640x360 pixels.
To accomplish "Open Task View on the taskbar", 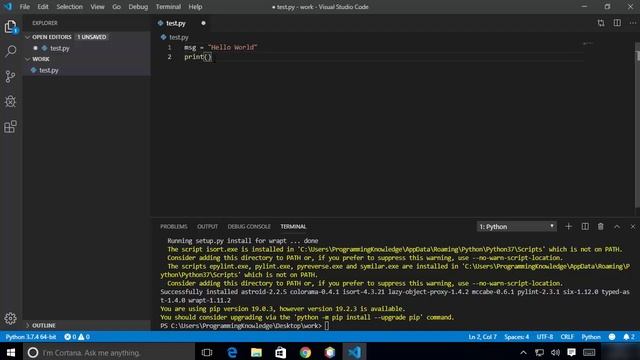I will point(207,352).
